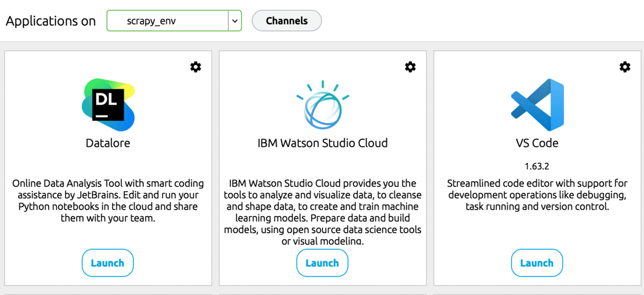644x295 pixels.
Task: Select the Datalore title text
Action: [108, 143]
